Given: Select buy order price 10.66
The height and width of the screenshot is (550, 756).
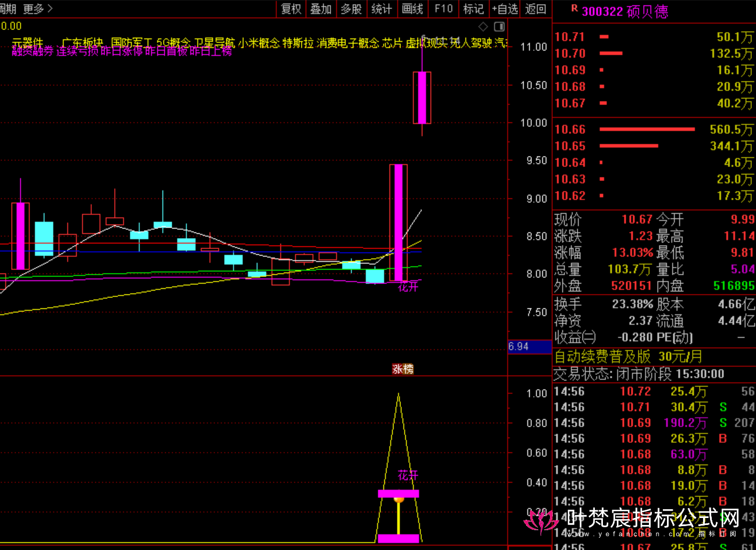Looking at the screenshot, I should pyautogui.click(x=569, y=129).
